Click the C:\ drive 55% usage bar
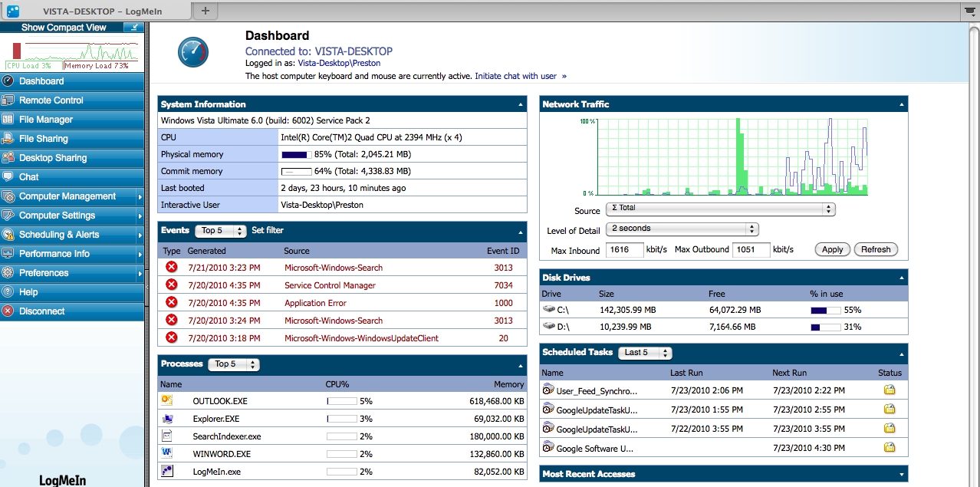This screenshot has height=487, width=980. pos(826,310)
